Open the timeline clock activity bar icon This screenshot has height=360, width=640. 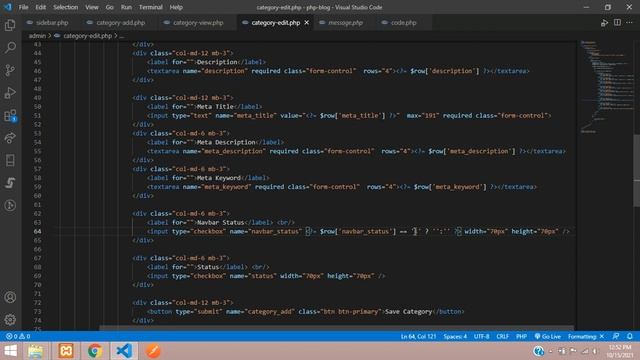(10, 205)
